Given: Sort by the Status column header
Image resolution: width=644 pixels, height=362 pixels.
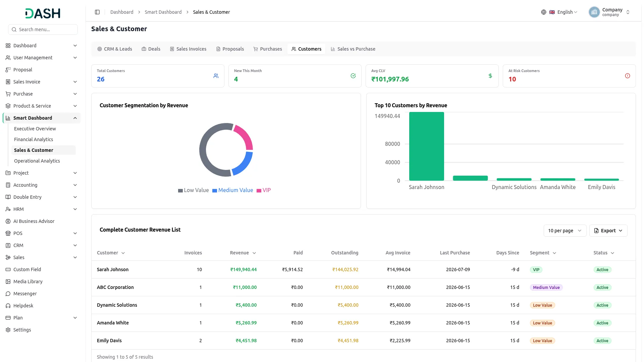Looking at the screenshot, I should (604, 253).
